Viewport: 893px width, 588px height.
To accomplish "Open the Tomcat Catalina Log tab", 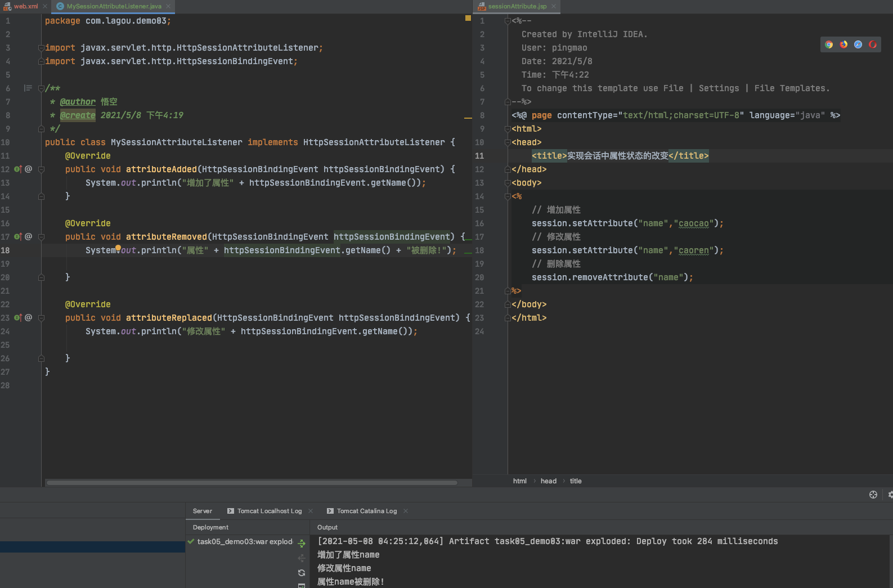I will coord(366,511).
